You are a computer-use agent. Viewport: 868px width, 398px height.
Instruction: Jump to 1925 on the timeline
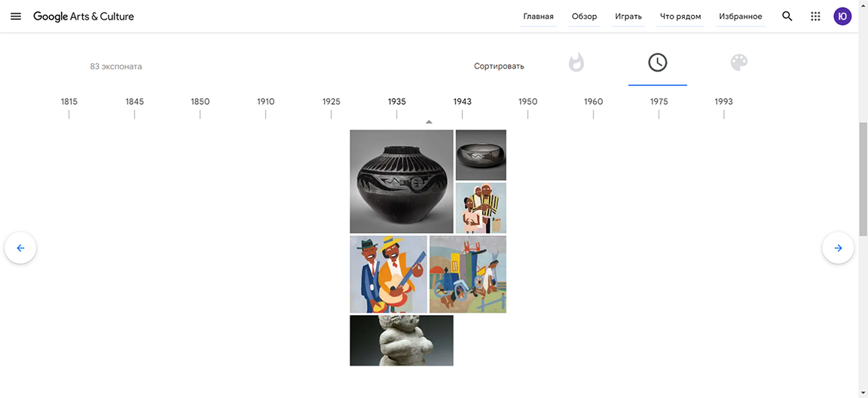point(331,102)
